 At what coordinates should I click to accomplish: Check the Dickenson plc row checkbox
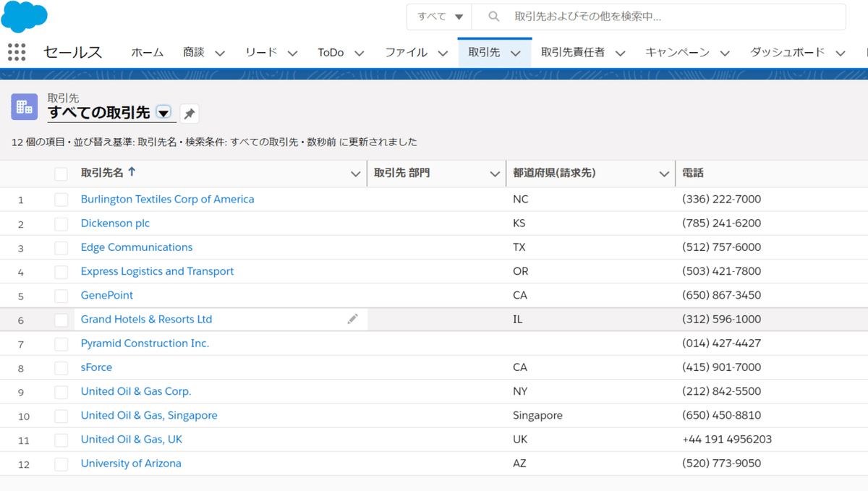coord(61,223)
